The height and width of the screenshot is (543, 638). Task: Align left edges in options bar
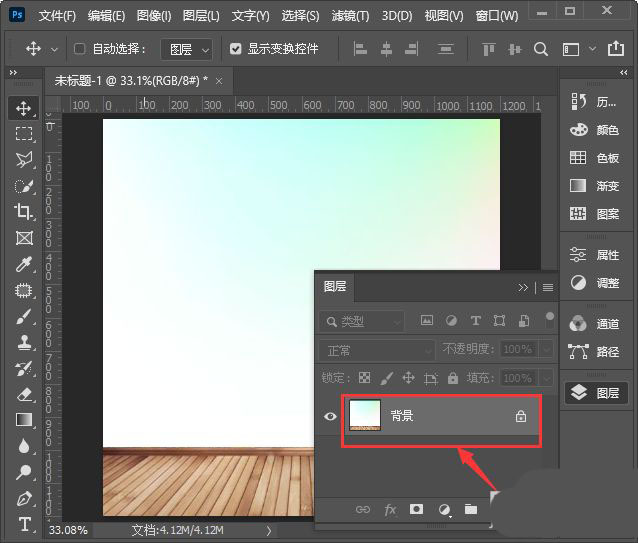tap(360, 49)
